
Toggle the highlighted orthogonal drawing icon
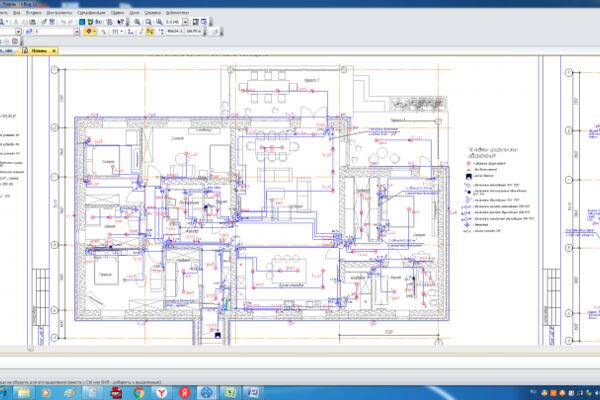[x=149, y=31]
